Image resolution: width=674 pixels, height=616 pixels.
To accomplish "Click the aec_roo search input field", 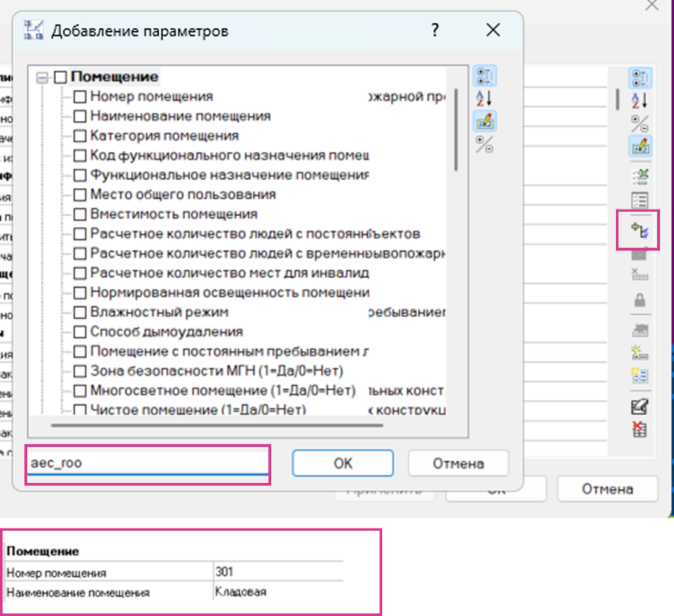I will (x=148, y=463).
